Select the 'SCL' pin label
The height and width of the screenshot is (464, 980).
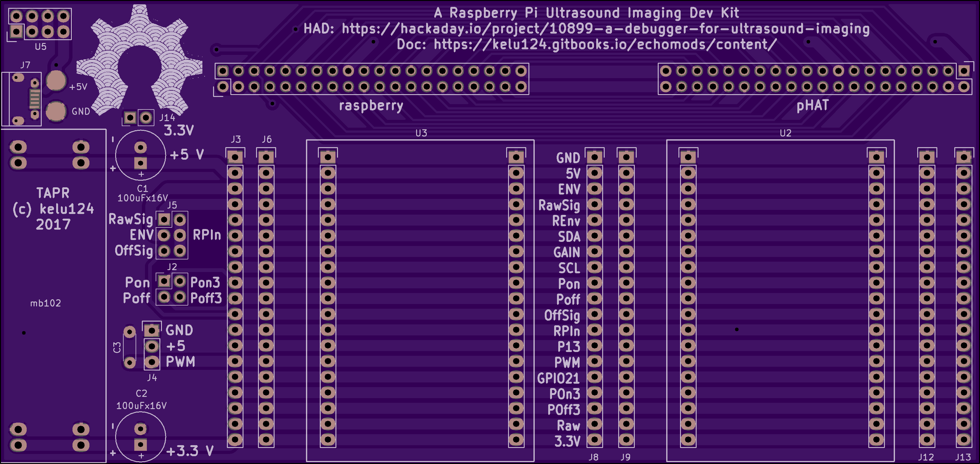coord(569,268)
